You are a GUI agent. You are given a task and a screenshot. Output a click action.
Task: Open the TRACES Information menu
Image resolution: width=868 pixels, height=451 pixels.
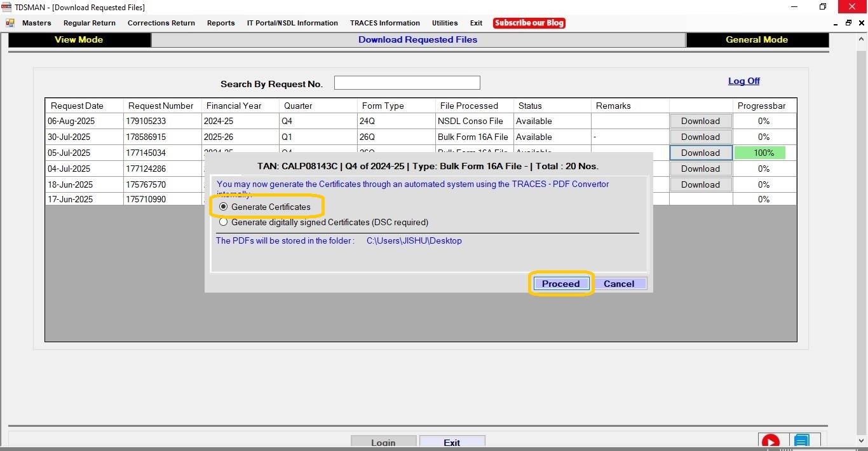tap(384, 23)
